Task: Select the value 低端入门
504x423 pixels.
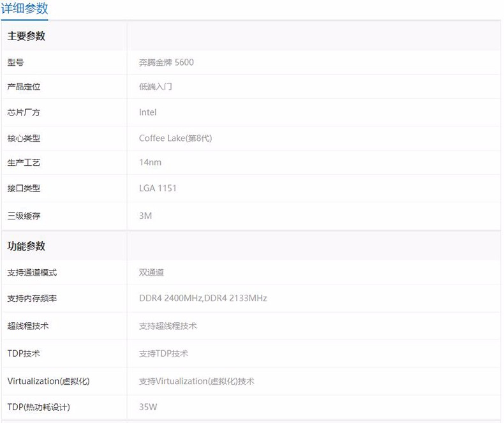Action: (x=155, y=87)
